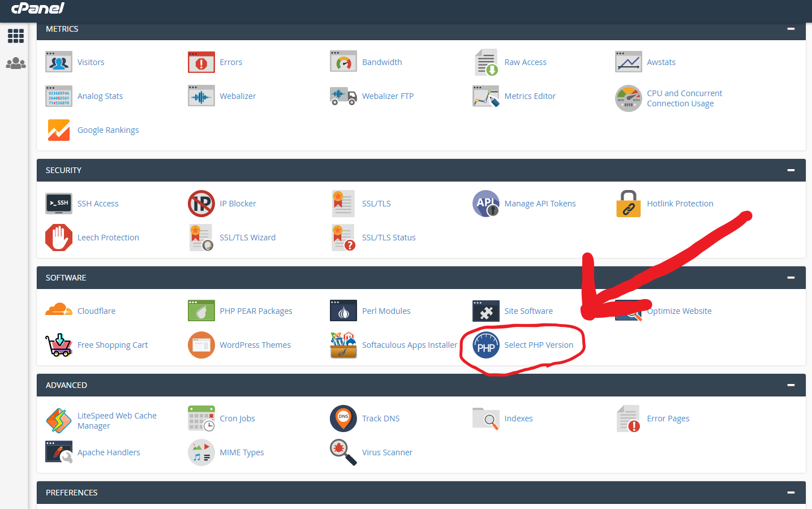Viewport: 812px width, 509px height.
Task: Click the SSL/TLS certificate icon
Action: point(343,204)
